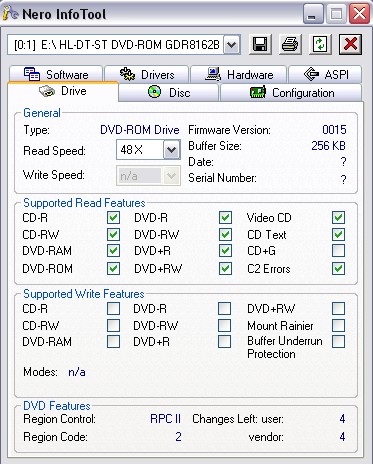Click the Nero InfoTool title bar icon
Viewport: 373px width, 464px height.
pyautogui.click(x=10, y=13)
